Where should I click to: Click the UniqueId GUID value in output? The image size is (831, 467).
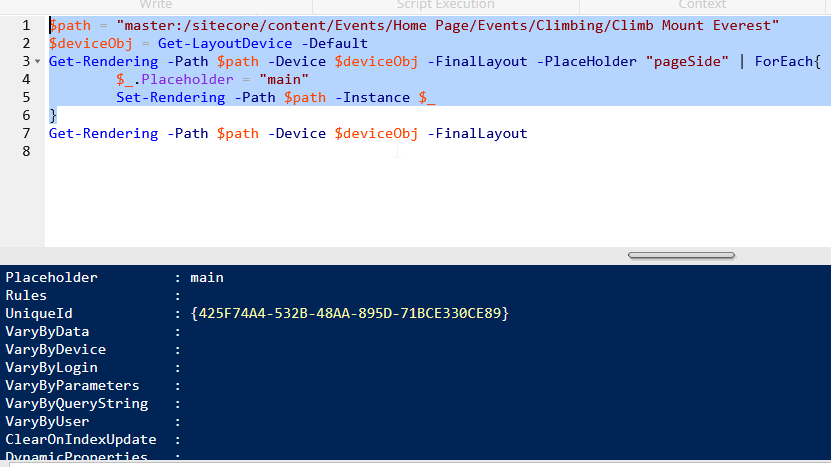pyautogui.click(x=349, y=313)
